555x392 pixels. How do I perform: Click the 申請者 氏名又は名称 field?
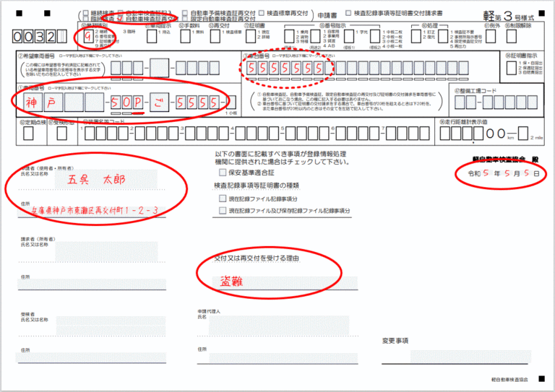[106, 180]
